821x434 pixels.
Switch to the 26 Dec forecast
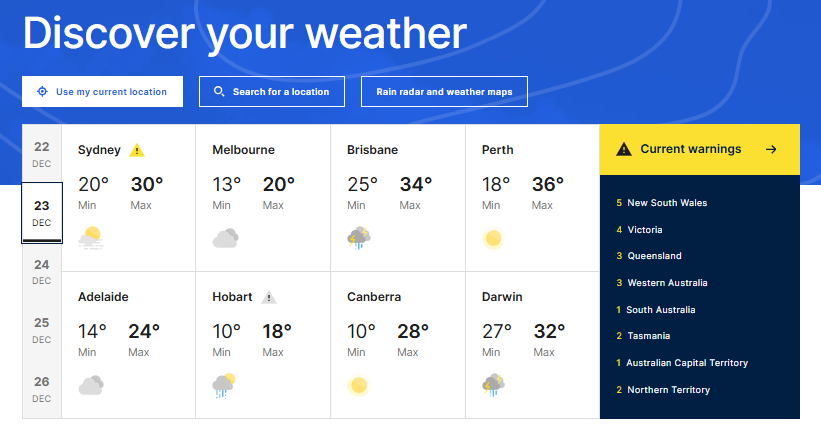(41, 388)
